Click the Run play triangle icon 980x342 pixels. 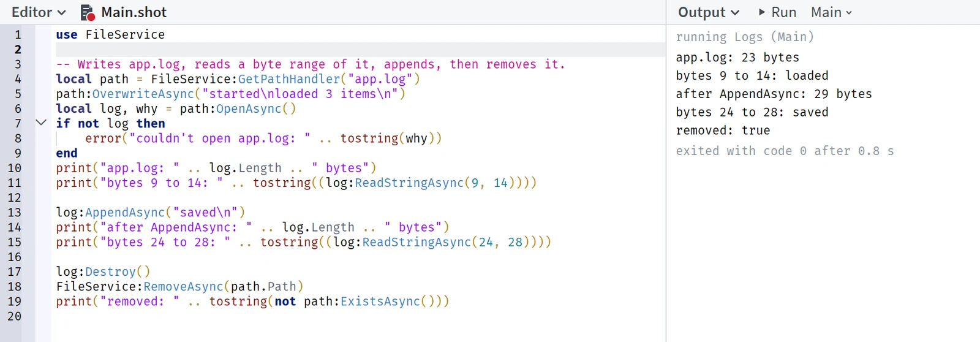click(x=762, y=12)
